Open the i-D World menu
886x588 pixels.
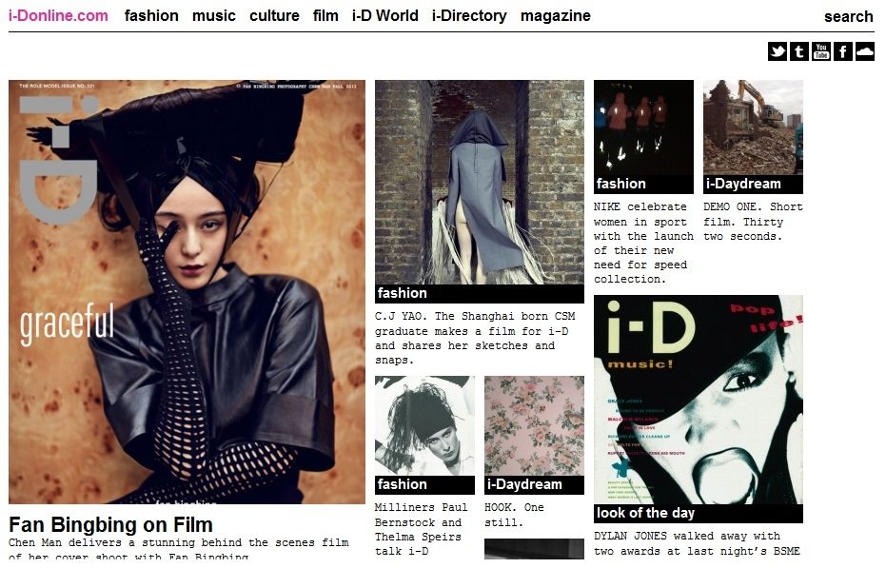(x=384, y=15)
